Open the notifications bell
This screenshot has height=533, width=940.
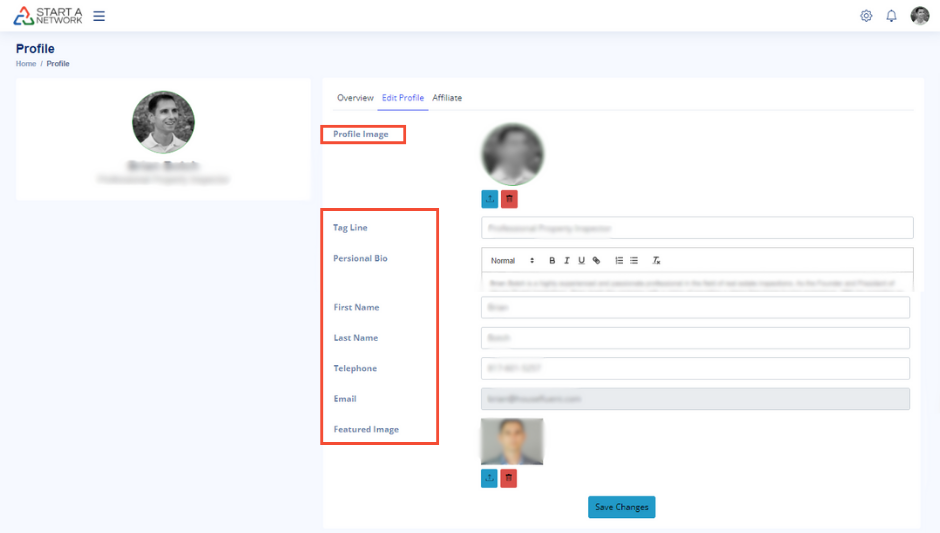click(x=891, y=16)
